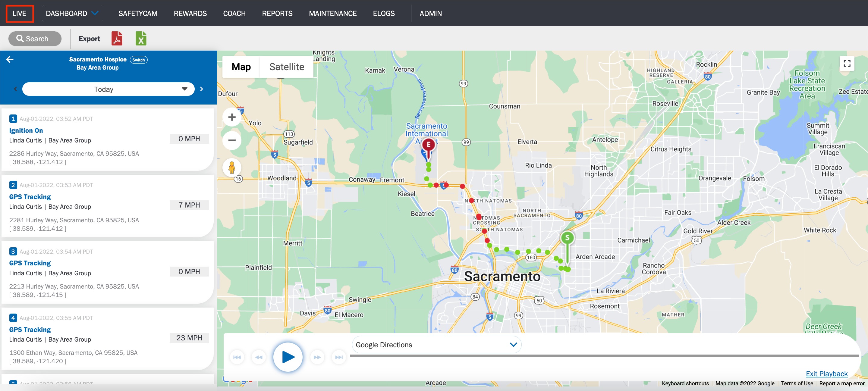Open the ADMIN tab
The height and width of the screenshot is (391, 868).
[430, 14]
